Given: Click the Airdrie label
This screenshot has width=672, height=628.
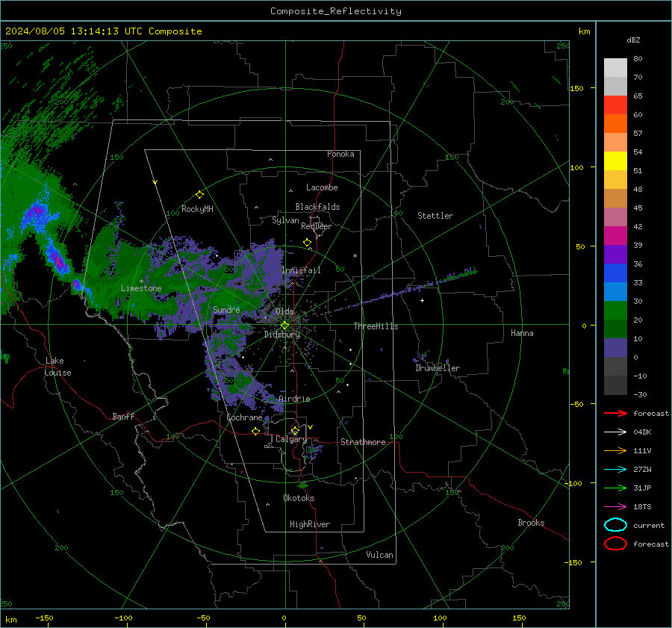Looking at the screenshot, I should click(x=294, y=399).
